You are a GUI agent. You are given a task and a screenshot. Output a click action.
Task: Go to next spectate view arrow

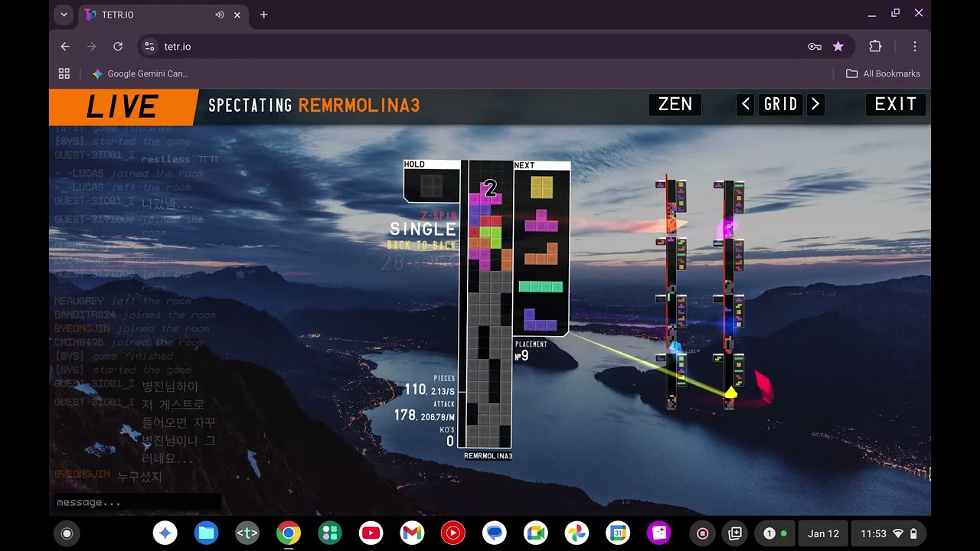[815, 104]
